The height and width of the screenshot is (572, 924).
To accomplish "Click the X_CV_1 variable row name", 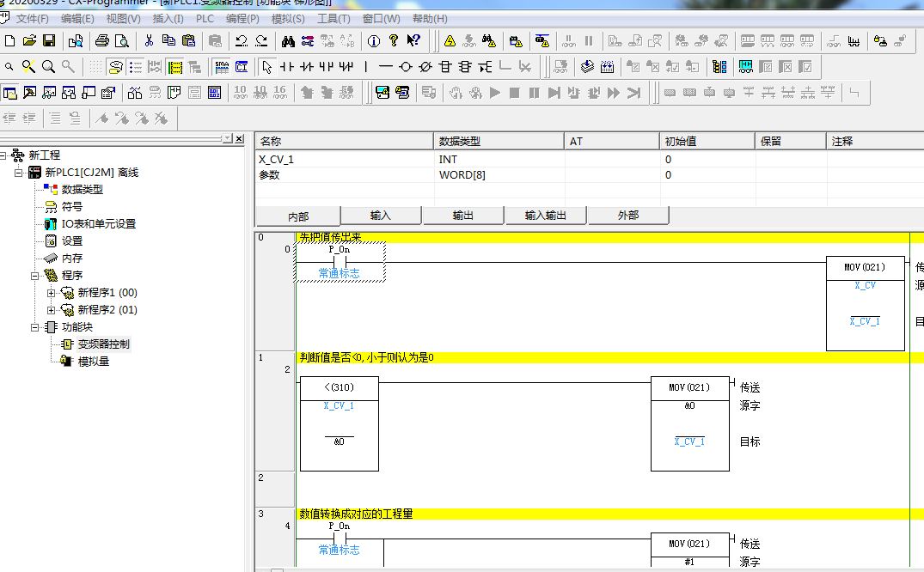I will 276,160.
